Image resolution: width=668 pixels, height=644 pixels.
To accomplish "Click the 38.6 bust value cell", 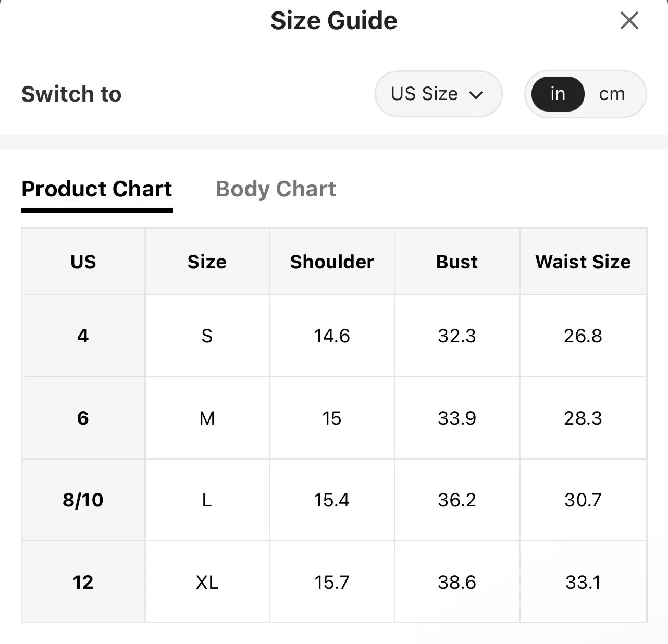I will [457, 581].
